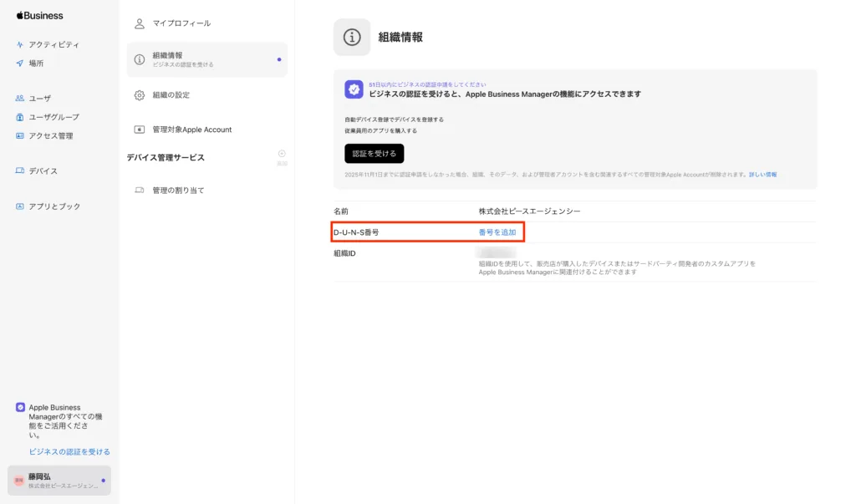Click the Apple Business Manager sidebar badge icon
Viewport: 856px width, 504px height.
20,407
